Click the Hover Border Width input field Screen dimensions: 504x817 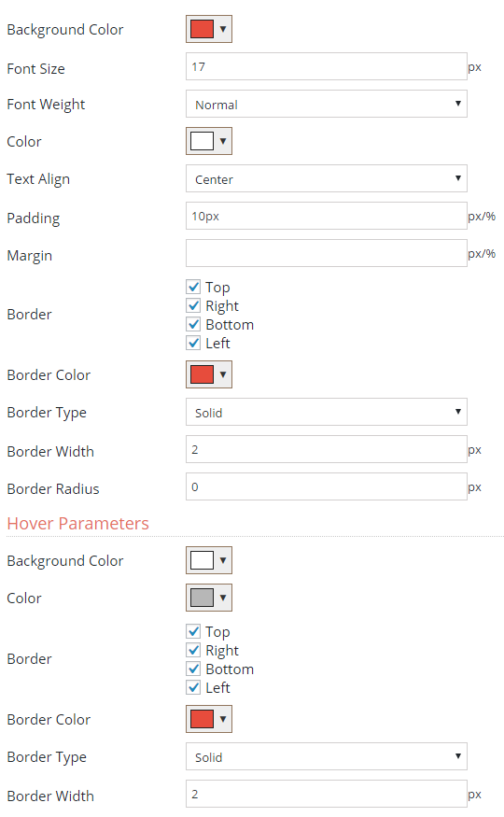click(327, 794)
